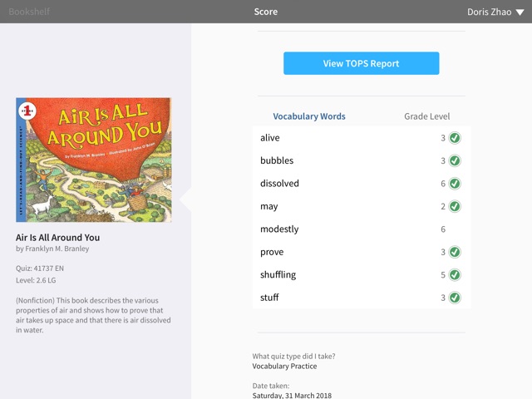This screenshot has height=399, width=532.
Task: Select the word 'dissolved' in vocabulary list
Action: coord(279,183)
